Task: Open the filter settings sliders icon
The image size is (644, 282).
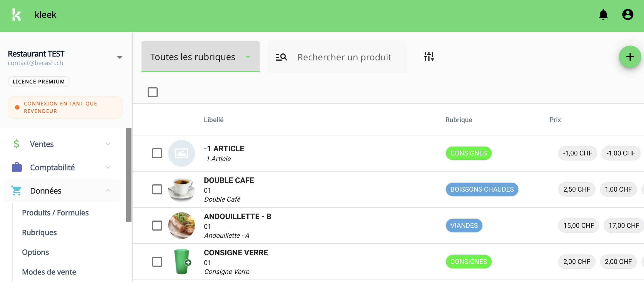Action: click(429, 57)
